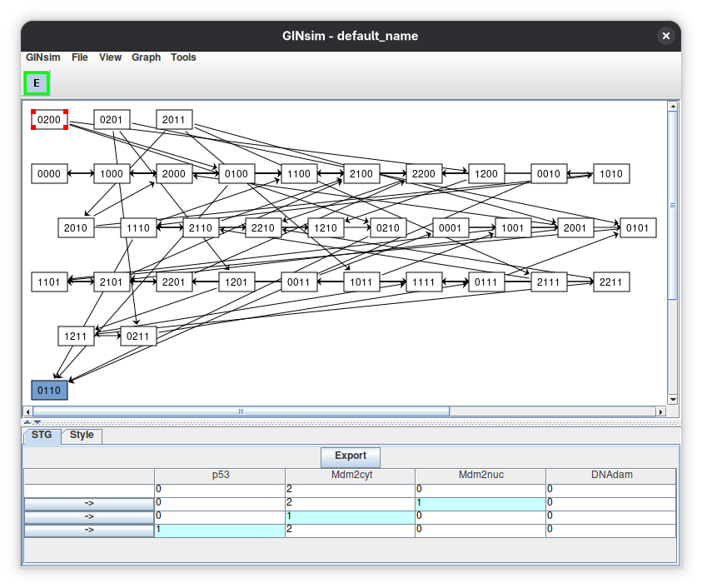Select node 0001 in the graph
This screenshot has height=588, width=702.
click(451, 228)
